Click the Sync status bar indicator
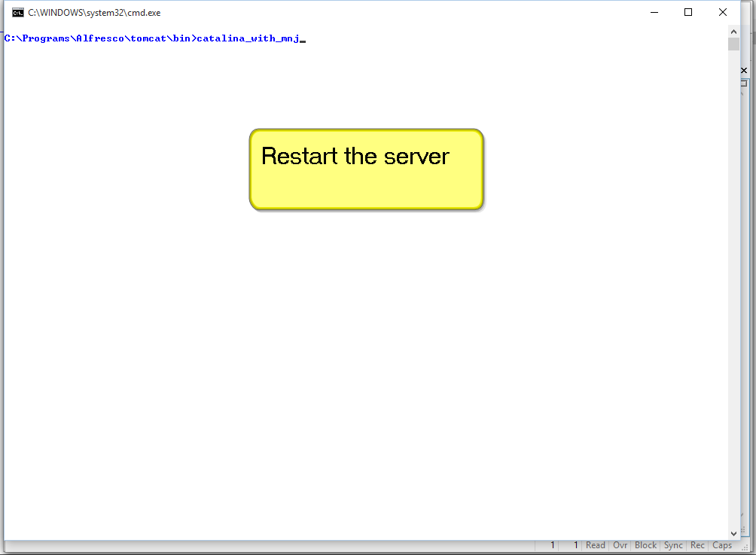756x555 pixels. tap(673, 545)
